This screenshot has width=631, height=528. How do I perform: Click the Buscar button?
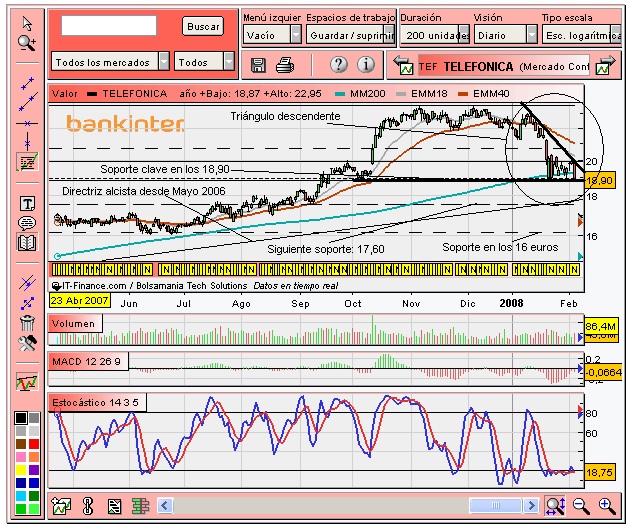pyautogui.click(x=203, y=27)
